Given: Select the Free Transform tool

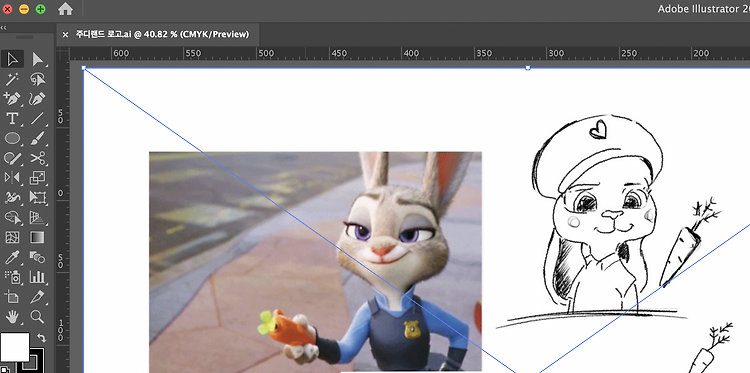Looking at the screenshot, I should coord(37,197).
